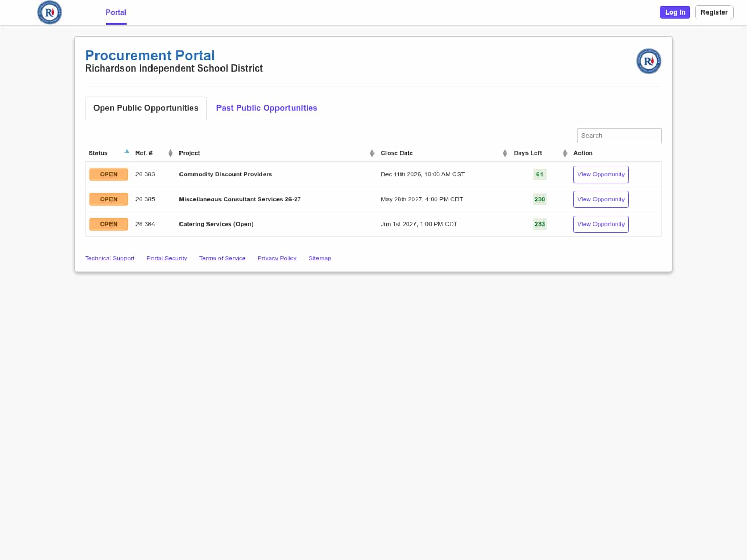View the Miscellaneous Consultant Services 26-27 opportunity

[601, 200]
